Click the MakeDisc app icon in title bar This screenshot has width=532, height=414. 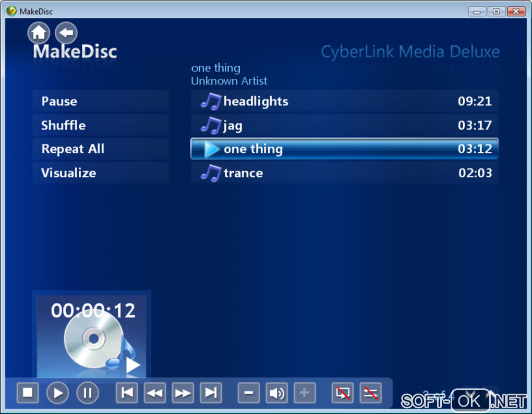pyautogui.click(x=11, y=11)
